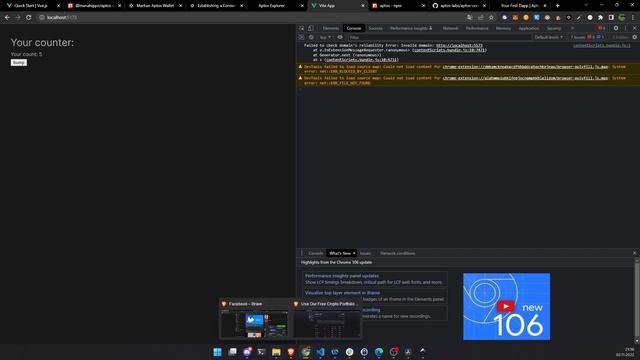
Task: Select the Crypto Portfolio Brave window preview
Action: tap(327, 319)
